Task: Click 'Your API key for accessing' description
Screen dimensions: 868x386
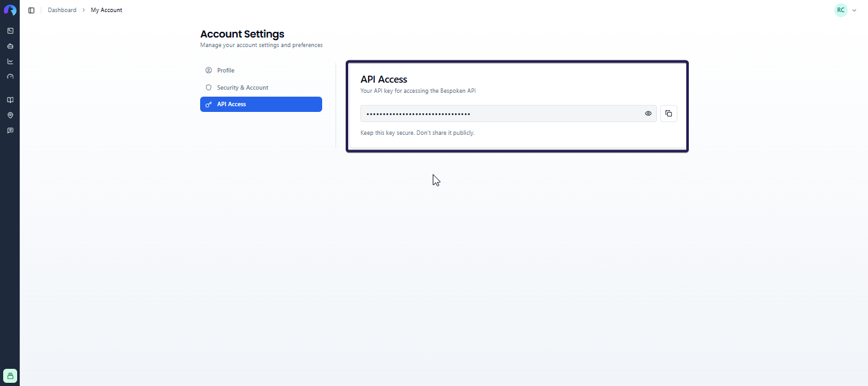Action: [x=418, y=91]
